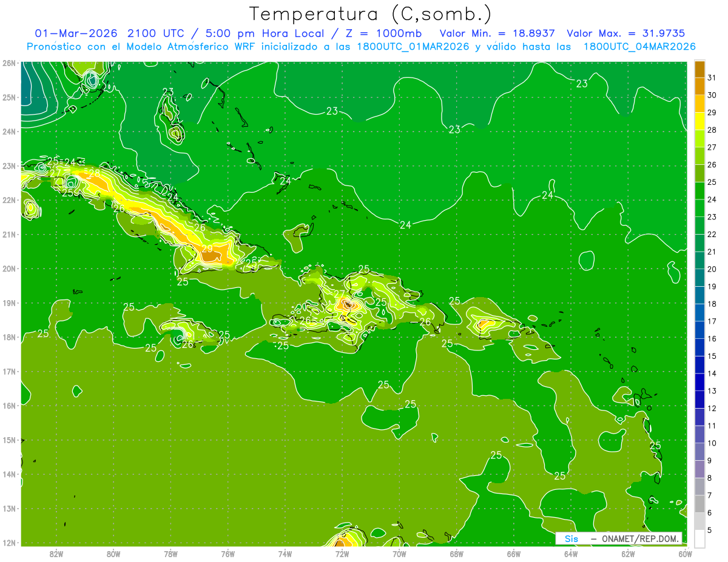Click the "23N" latitude axis label
The width and height of the screenshot is (728, 562).
8,166
